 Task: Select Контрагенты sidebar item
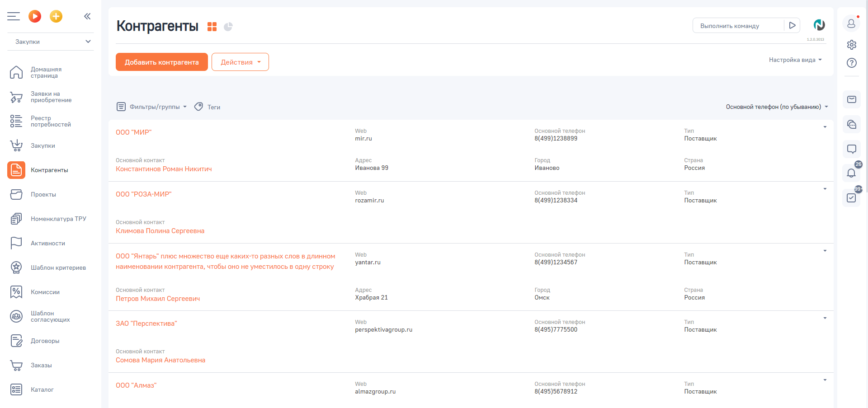(51, 170)
